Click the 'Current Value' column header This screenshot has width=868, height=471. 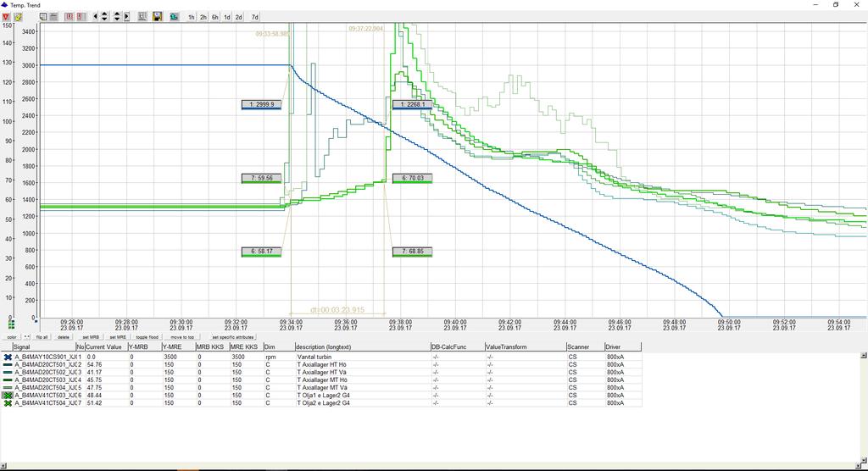click(x=106, y=347)
